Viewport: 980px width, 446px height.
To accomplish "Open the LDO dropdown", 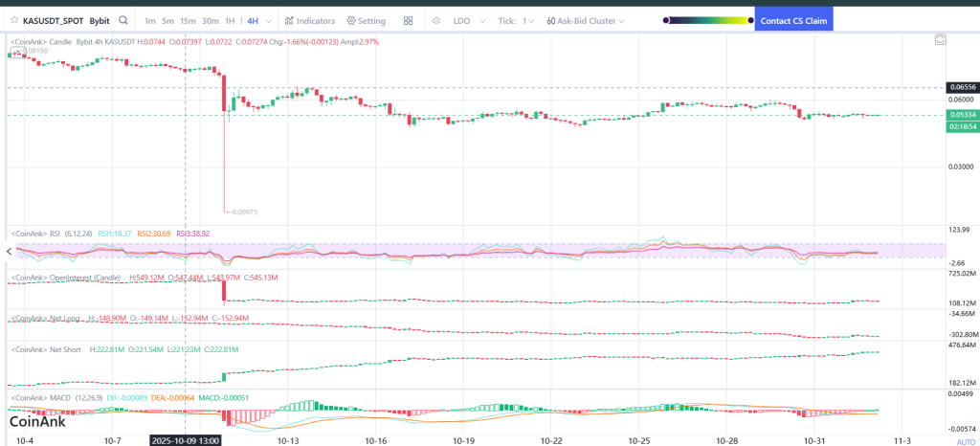I will click(x=468, y=20).
